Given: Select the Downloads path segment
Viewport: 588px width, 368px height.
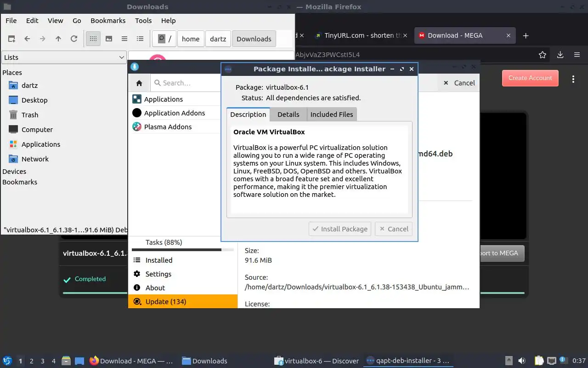Looking at the screenshot, I should tap(254, 39).
